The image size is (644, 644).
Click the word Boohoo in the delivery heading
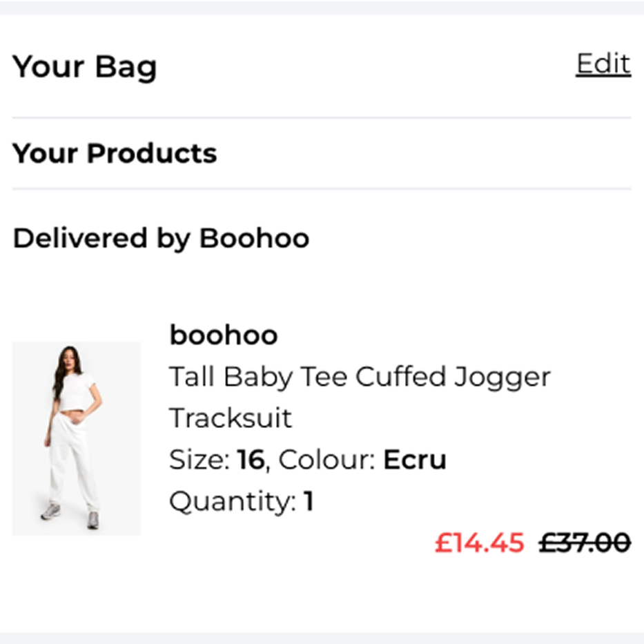pyautogui.click(x=254, y=238)
